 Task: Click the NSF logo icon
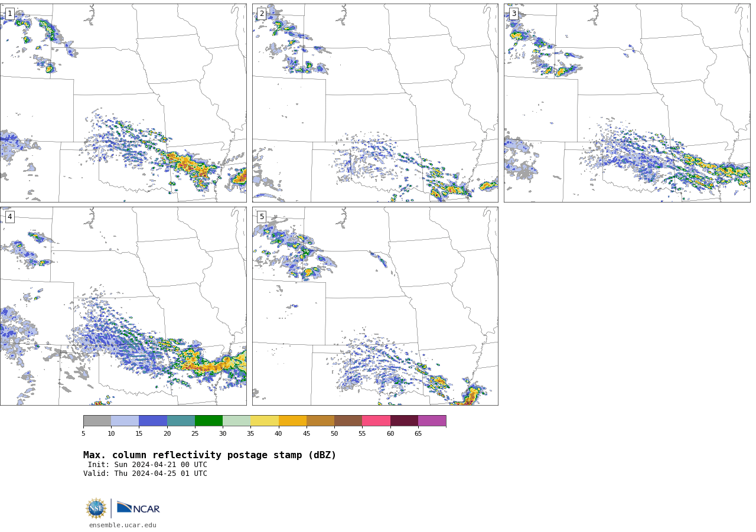[x=96, y=508]
